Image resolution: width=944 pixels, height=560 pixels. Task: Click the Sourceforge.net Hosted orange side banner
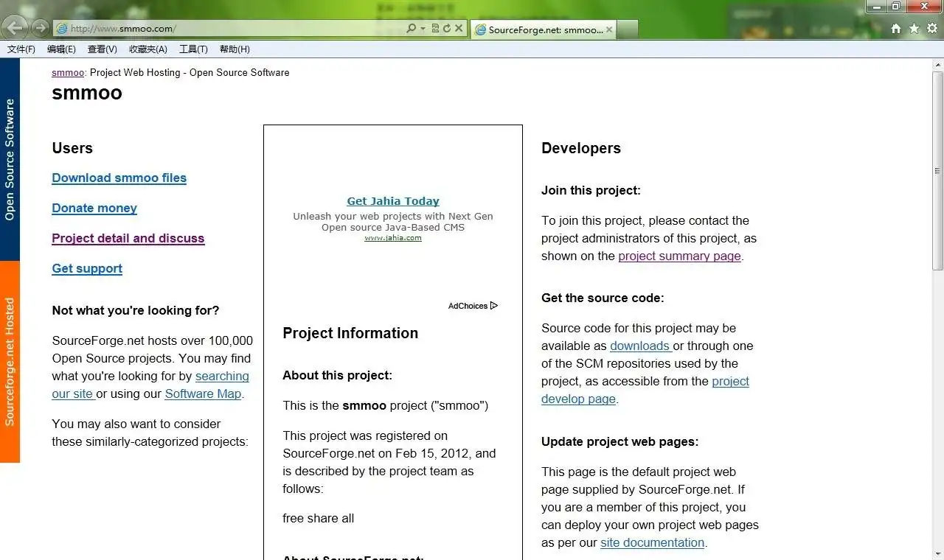pyautogui.click(x=10, y=362)
